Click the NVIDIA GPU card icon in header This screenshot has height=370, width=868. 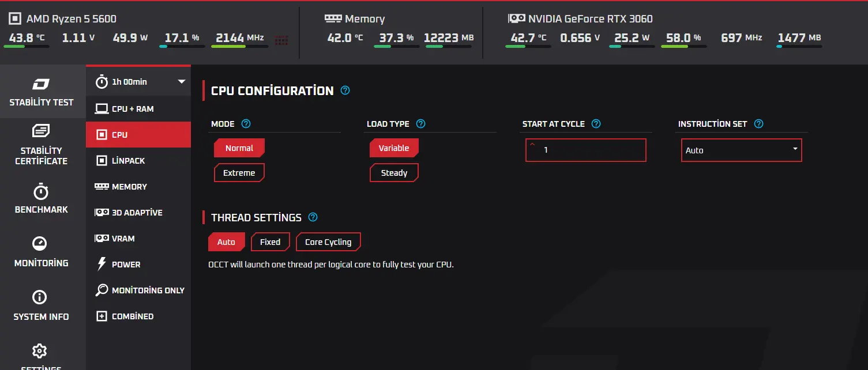point(516,18)
